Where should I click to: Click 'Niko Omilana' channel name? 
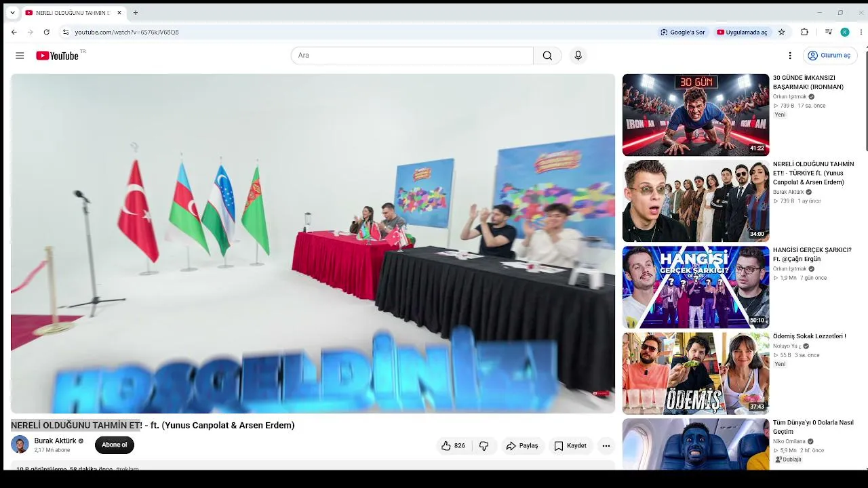(789, 441)
